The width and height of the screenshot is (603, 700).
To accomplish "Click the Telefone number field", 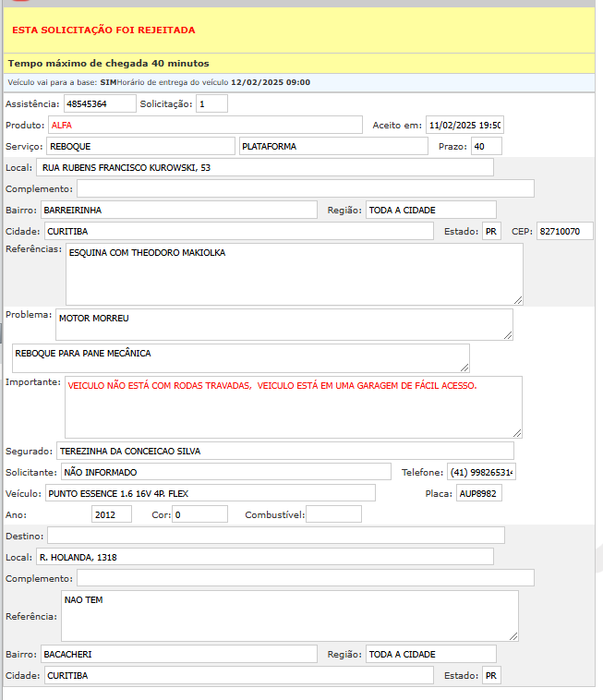I will click(x=481, y=472).
